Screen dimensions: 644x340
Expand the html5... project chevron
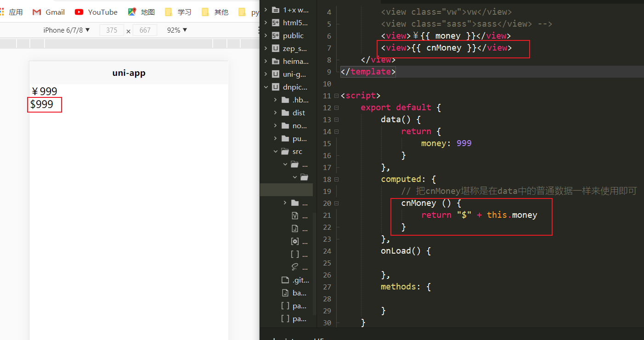(266, 23)
